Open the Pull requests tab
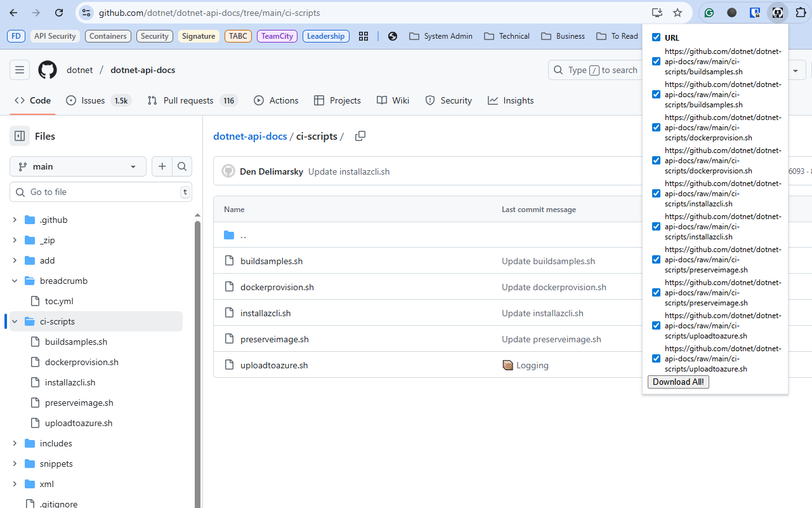 pos(192,100)
